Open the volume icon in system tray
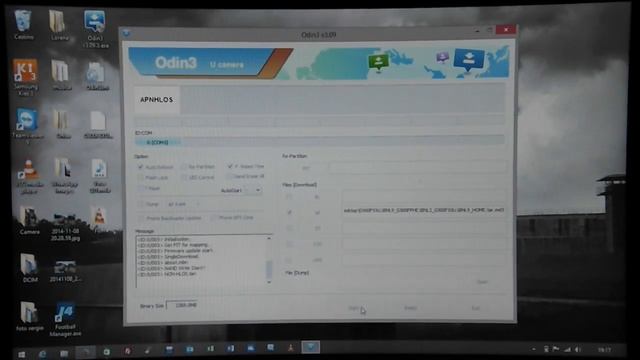 (x=578, y=349)
